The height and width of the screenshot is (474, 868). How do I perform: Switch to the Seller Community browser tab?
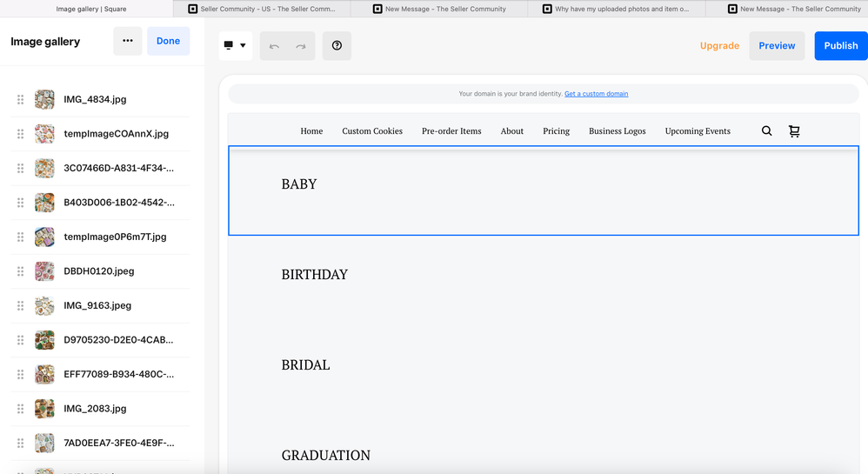262,9
